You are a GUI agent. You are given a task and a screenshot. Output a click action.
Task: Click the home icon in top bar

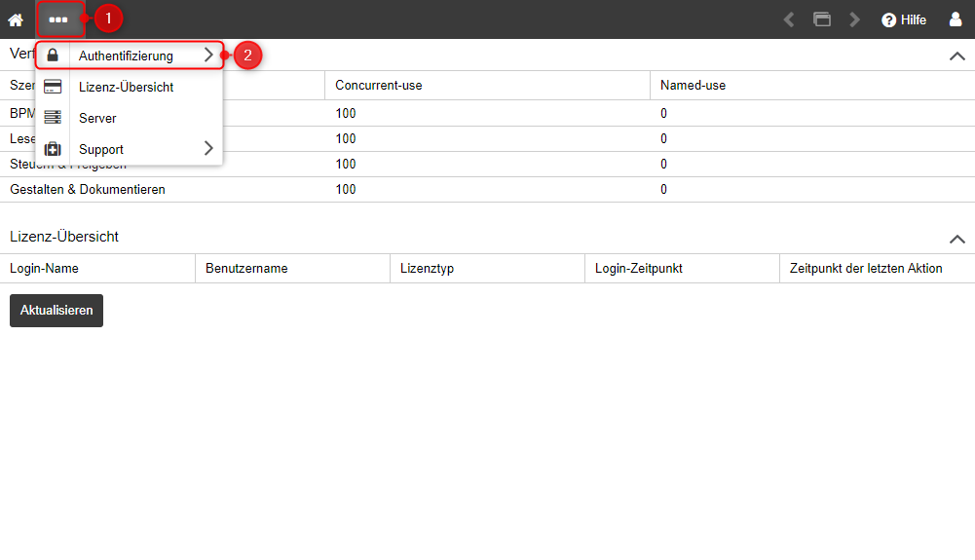tap(16, 19)
